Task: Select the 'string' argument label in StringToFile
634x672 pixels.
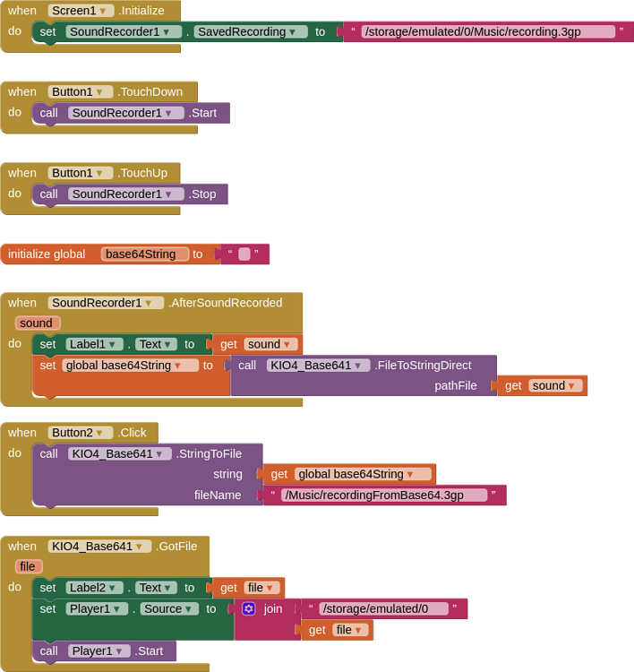Action: click(227, 474)
